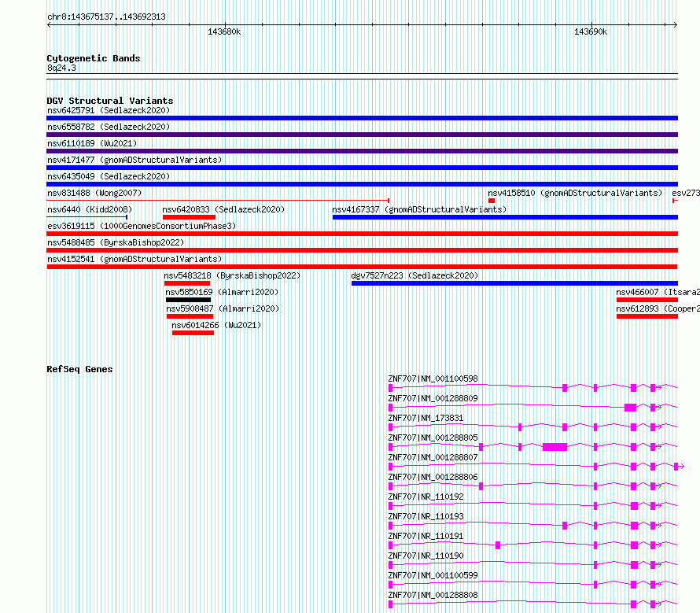The width and height of the screenshot is (700, 613).
Task: Open the ZNF707|NR_110190 transcript label
Action: (426, 556)
